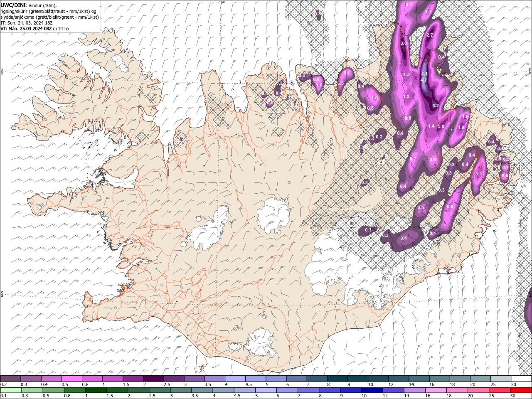Pick the red lower legend swatch at 30

[520, 390]
